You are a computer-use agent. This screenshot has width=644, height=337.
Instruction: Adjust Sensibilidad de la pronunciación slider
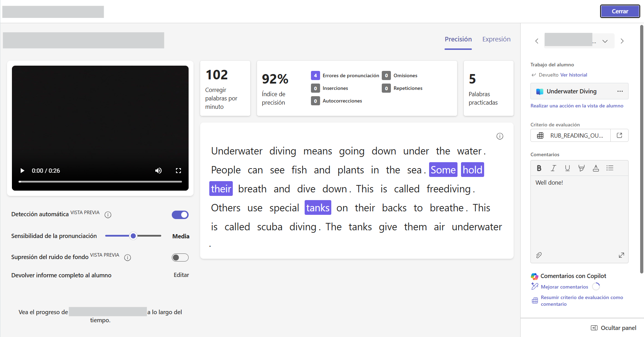point(133,236)
